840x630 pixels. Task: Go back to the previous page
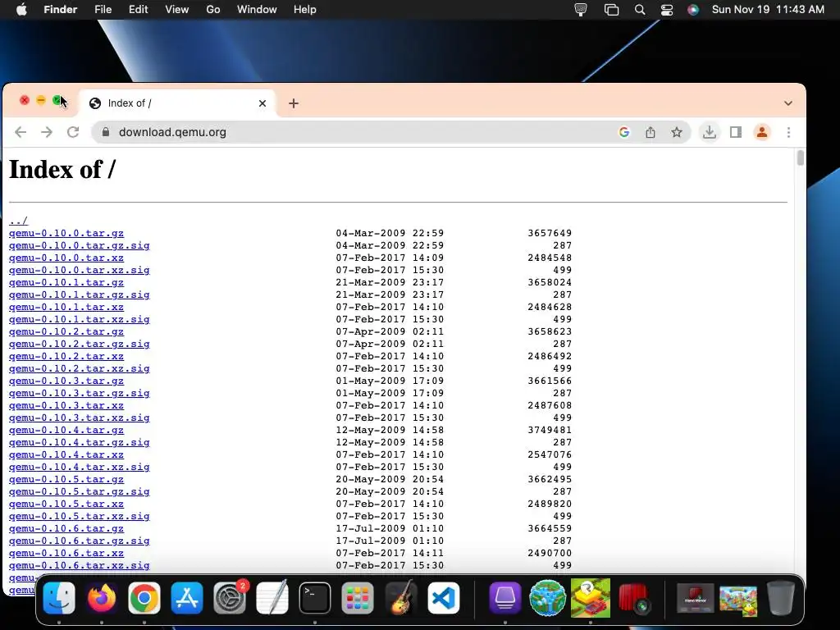tap(21, 132)
